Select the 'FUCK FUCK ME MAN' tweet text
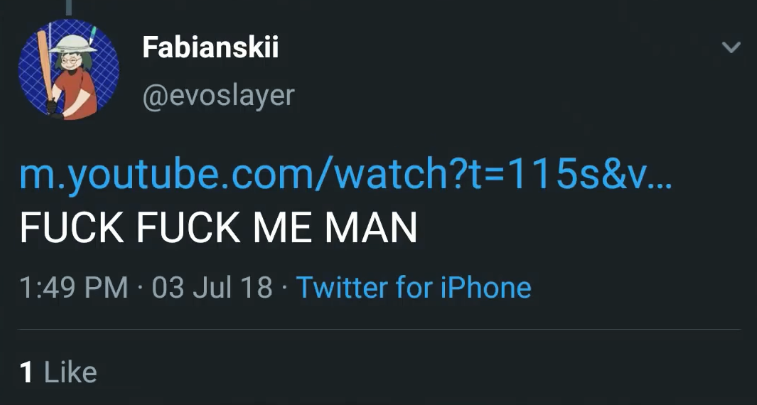The height and width of the screenshot is (405, 757). point(218,228)
